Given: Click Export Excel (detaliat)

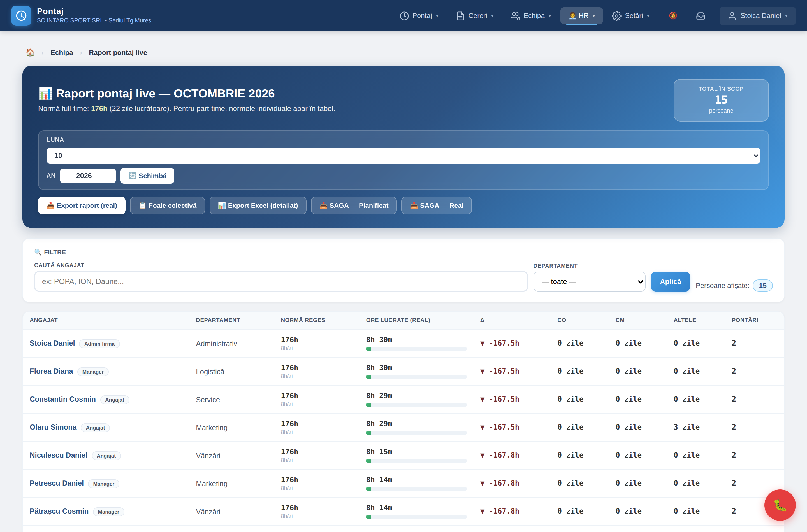Looking at the screenshot, I should coord(258,206).
